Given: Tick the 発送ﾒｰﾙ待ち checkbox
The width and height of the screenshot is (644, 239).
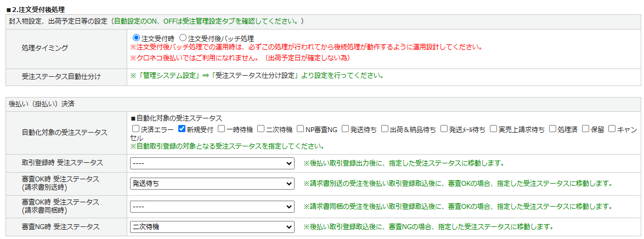Looking at the screenshot, I should pos(444,129).
